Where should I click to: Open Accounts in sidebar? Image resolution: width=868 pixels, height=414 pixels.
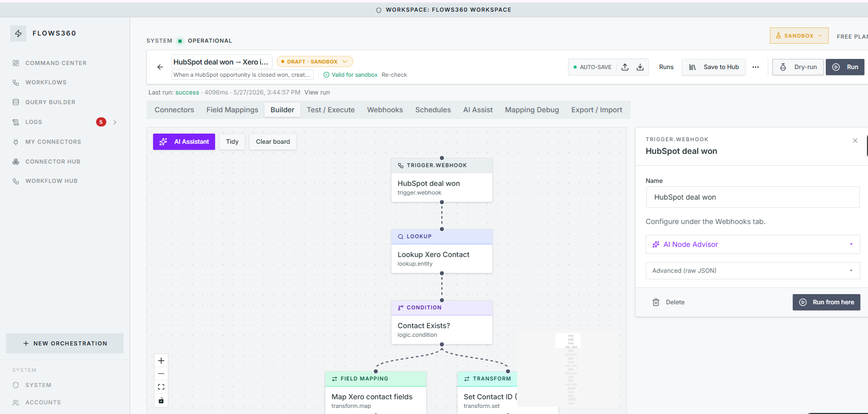[x=43, y=402]
